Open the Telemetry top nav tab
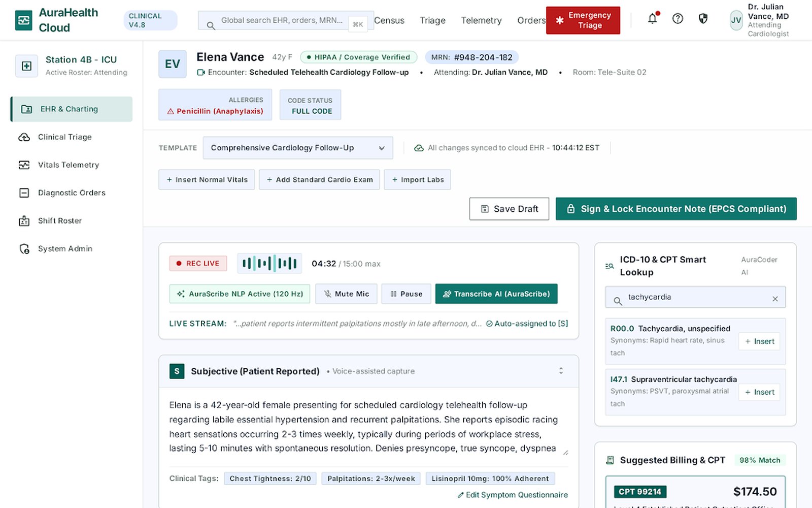This screenshot has height=508, width=812. coord(481,20)
